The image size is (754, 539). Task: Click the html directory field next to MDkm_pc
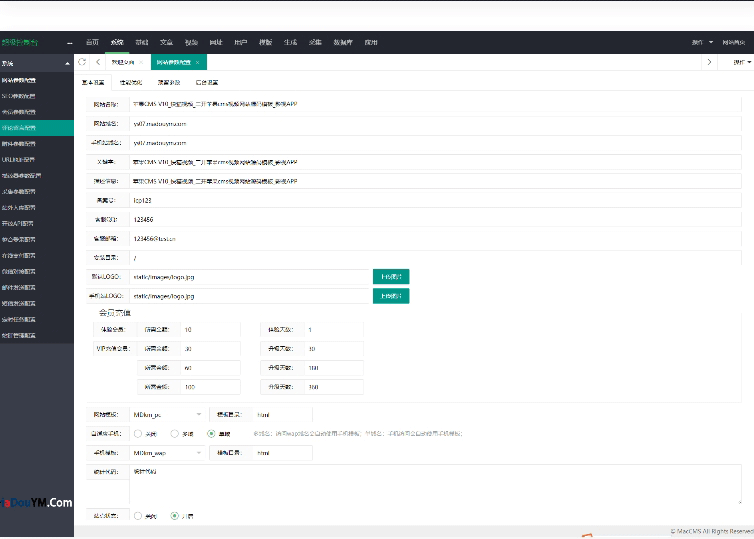[282, 414]
